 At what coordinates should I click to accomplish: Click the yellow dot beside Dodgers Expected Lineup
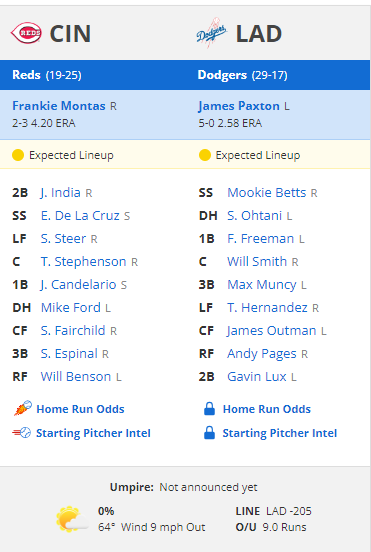205,155
